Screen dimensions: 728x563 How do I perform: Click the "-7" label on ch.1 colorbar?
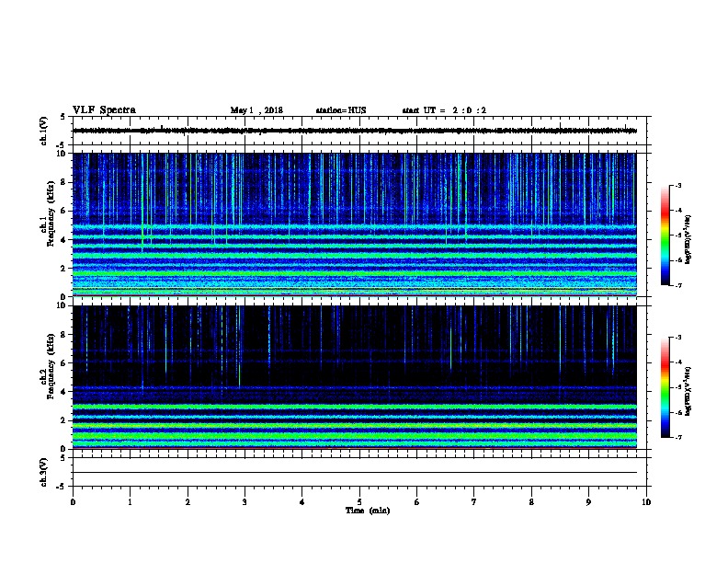click(678, 285)
